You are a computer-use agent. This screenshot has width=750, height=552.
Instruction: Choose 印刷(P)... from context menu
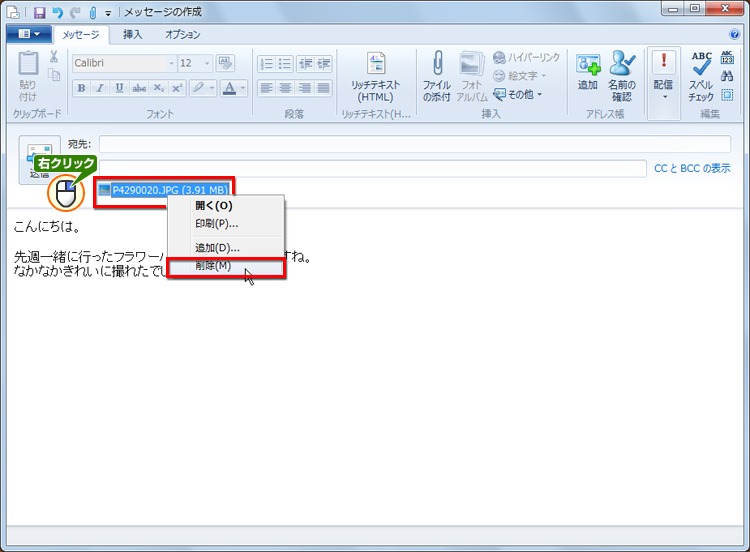(x=225, y=224)
